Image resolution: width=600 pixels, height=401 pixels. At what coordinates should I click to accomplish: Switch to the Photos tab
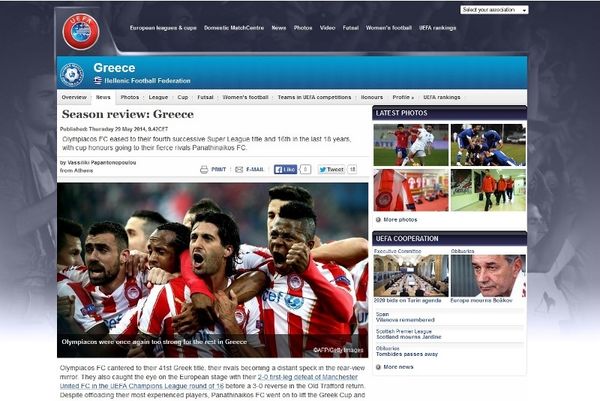pyautogui.click(x=130, y=97)
